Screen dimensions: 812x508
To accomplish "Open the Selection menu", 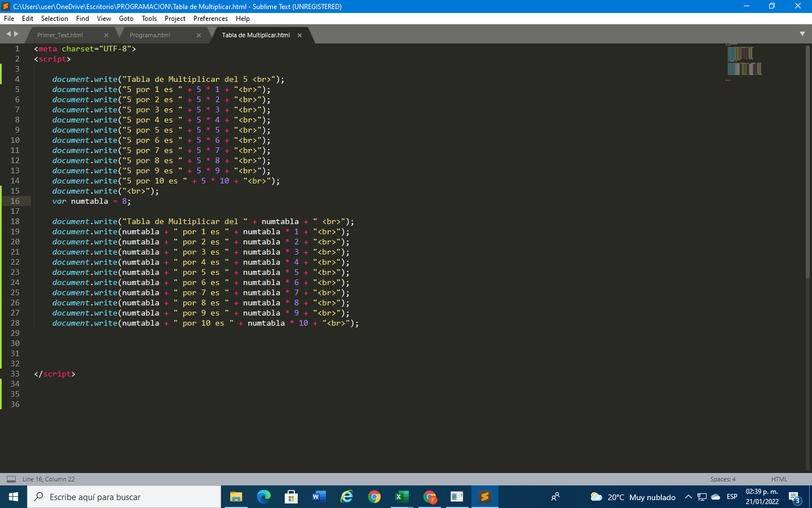I will click(x=55, y=19).
